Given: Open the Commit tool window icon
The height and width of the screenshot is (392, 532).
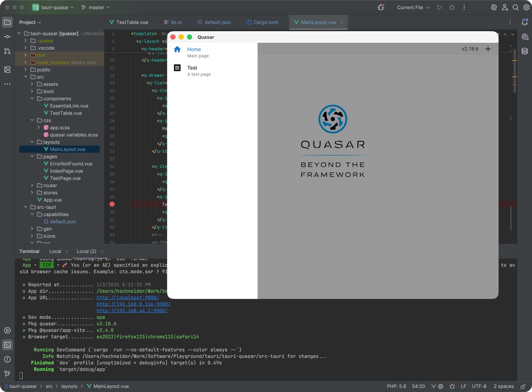Looking at the screenshot, I should tap(7, 37).
